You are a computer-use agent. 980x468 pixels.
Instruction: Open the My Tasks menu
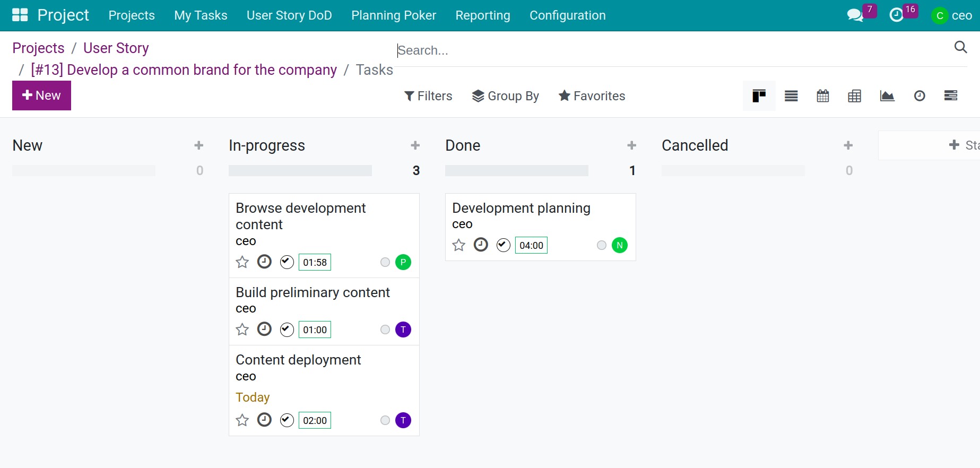pyautogui.click(x=201, y=15)
